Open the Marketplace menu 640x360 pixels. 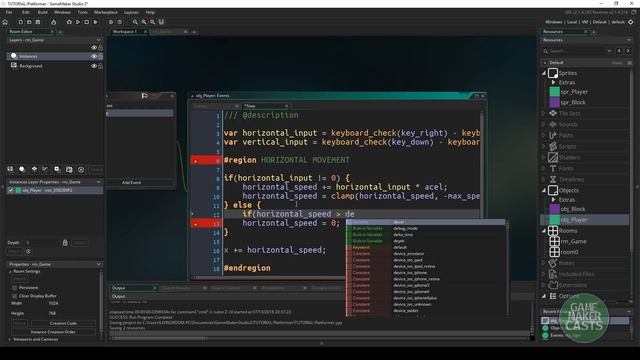(106, 12)
